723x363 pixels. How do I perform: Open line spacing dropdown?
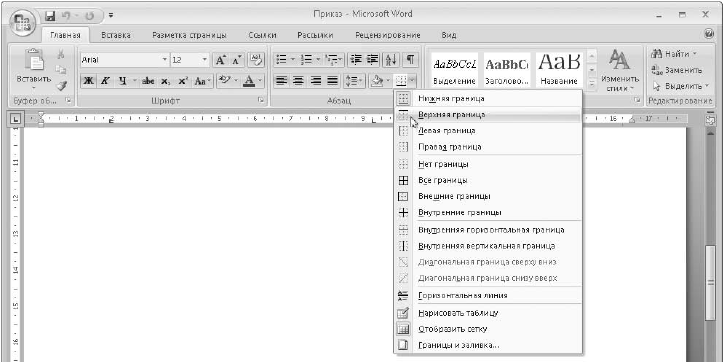point(355,81)
